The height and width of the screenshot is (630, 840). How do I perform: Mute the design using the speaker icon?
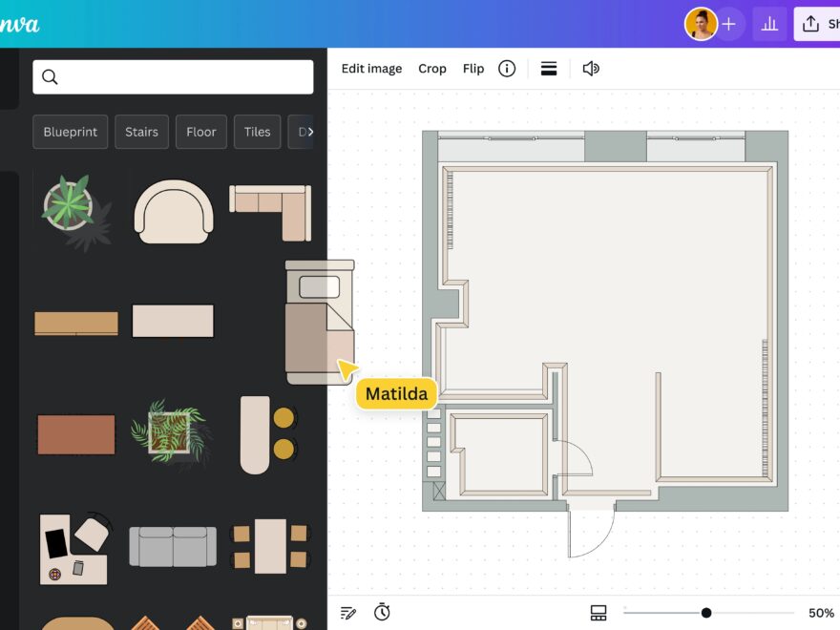pos(591,68)
